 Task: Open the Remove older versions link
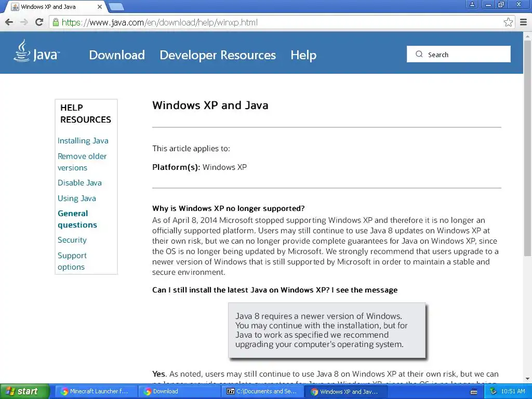(82, 162)
